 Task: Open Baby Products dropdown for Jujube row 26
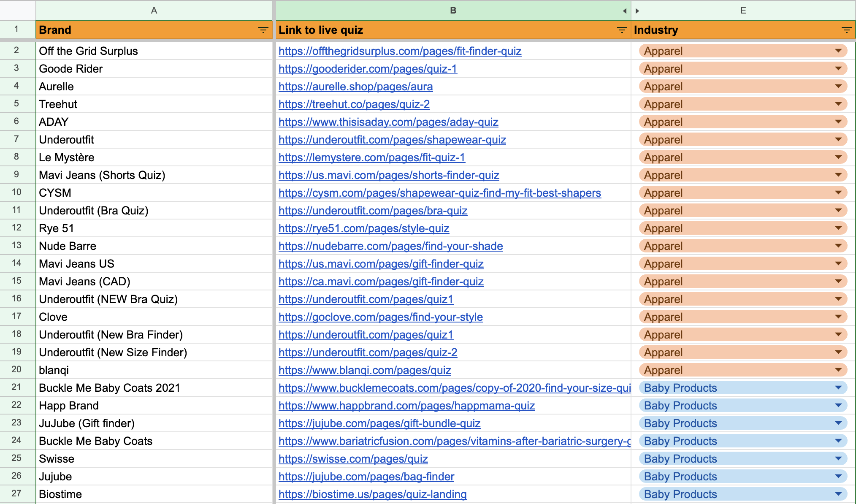838,477
